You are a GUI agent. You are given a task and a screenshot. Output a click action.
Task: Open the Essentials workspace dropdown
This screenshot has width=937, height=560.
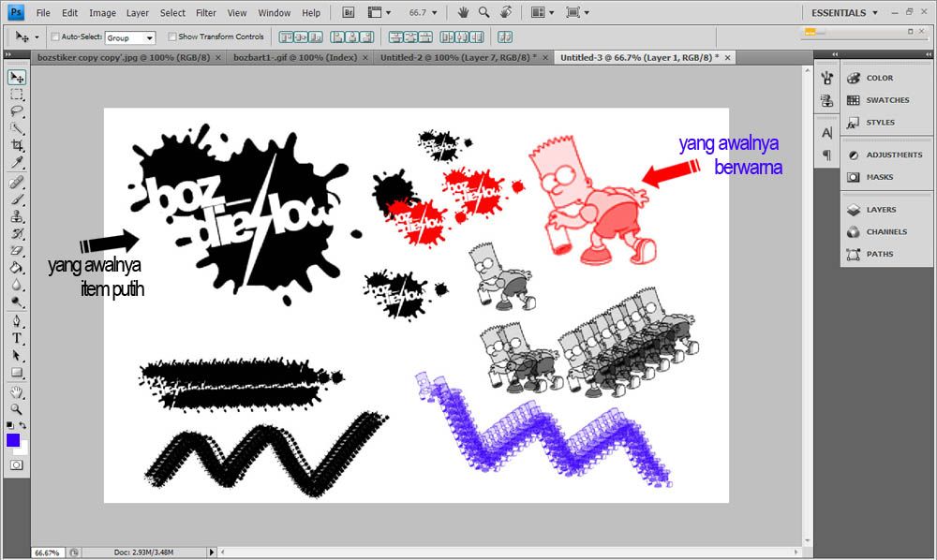click(x=844, y=12)
